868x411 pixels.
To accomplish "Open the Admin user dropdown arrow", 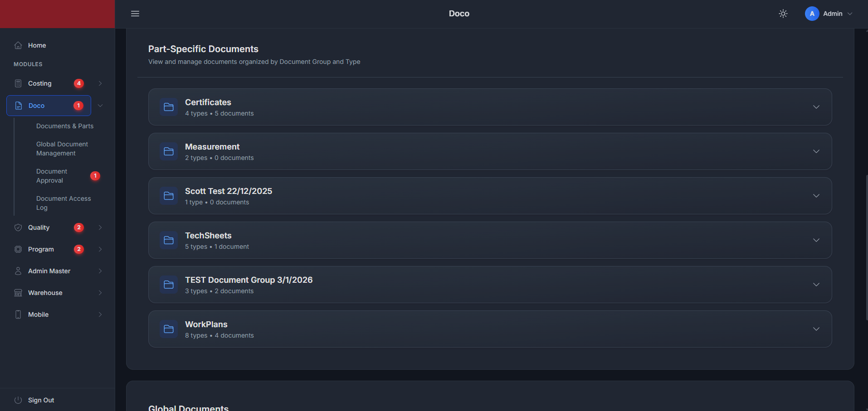I will coord(850,14).
